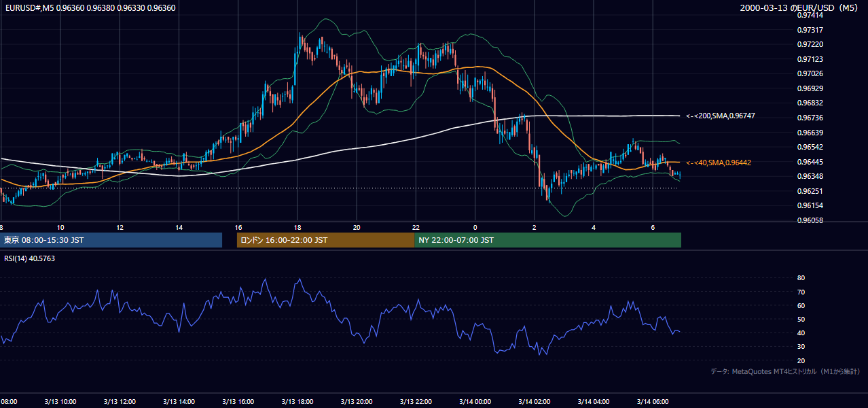868x408 pixels.
Task: Click price level 0.96542 on the axis
Action: coord(811,147)
